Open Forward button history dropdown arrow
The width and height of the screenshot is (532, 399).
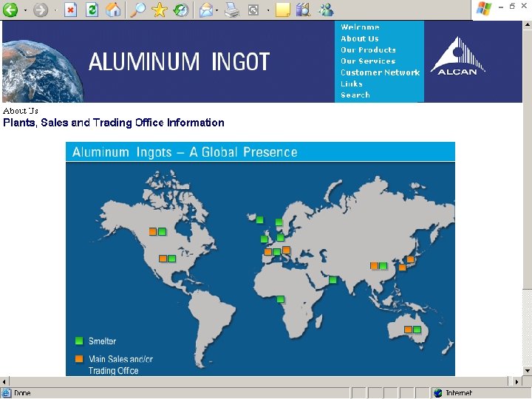(x=55, y=10)
